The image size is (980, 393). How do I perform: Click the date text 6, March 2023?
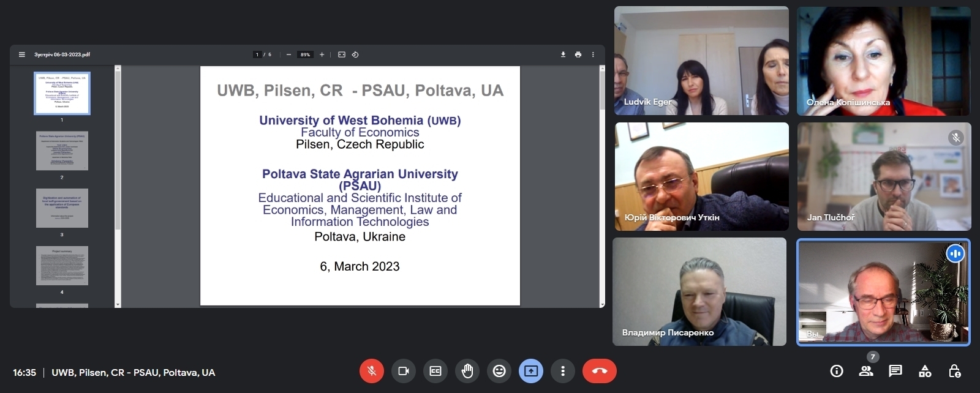[x=360, y=266]
